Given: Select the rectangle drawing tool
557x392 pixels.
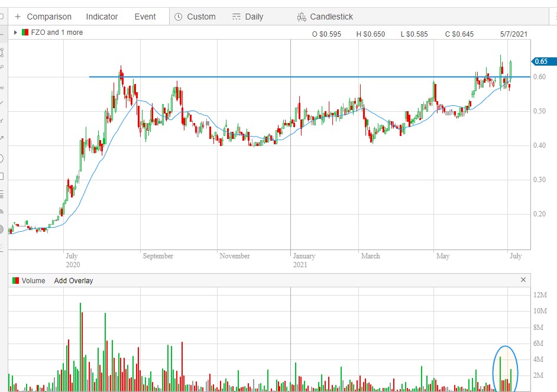Looking at the screenshot, I should (x=1, y=176).
